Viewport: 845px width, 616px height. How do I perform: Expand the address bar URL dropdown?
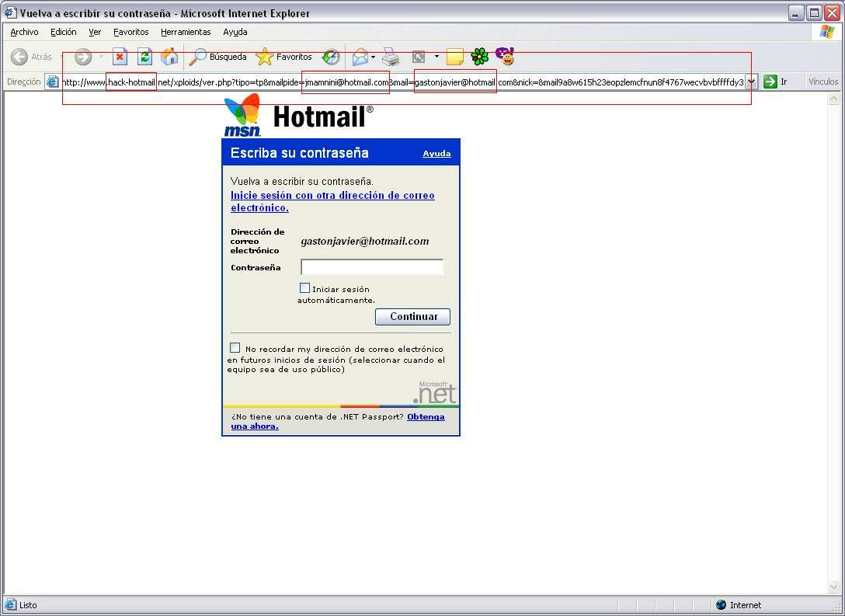point(751,82)
